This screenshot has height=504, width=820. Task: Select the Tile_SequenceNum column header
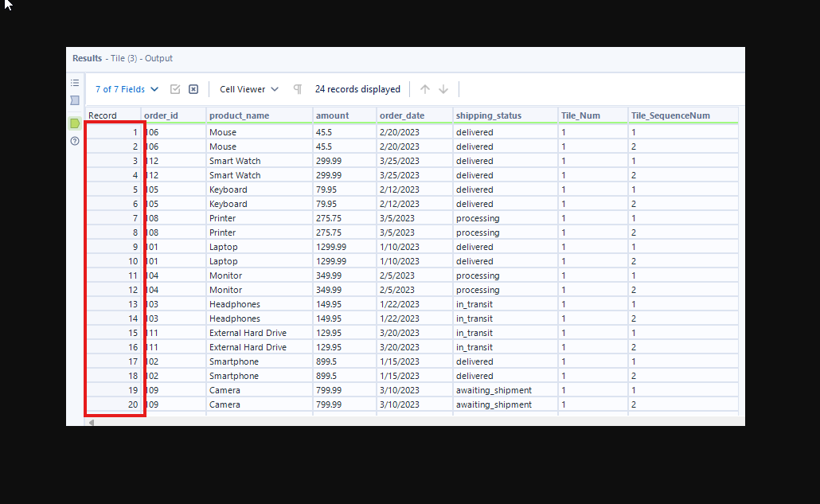tap(670, 115)
